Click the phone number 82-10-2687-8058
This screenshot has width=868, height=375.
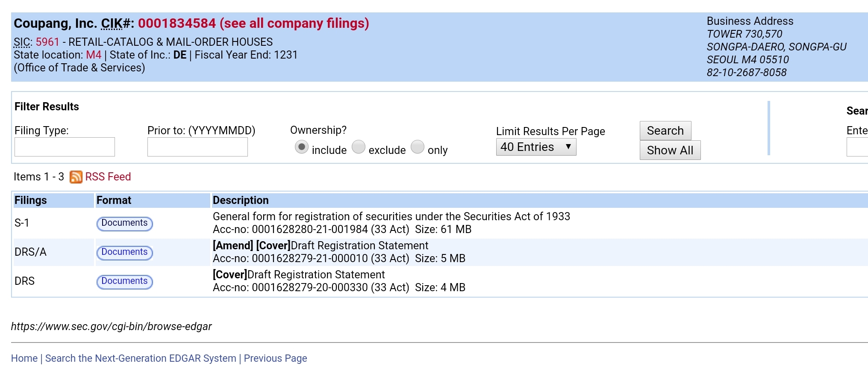747,72
